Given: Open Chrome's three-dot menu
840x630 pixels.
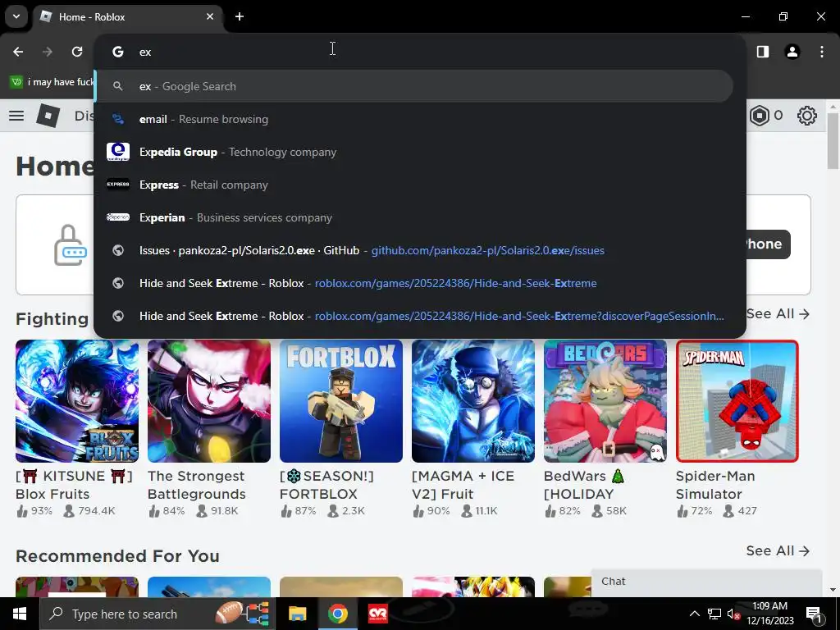Looking at the screenshot, I should click(822, 52).
